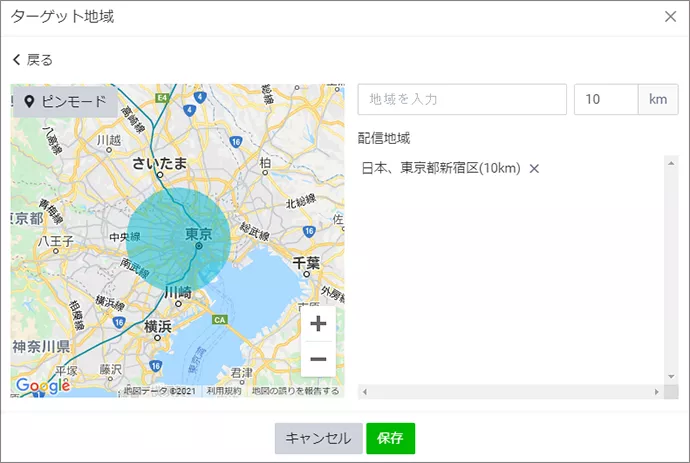Image resolution: width=690 pixels, height=463 pixels.
Task: Zoom in on the map
Action: (x=318, y=324)
